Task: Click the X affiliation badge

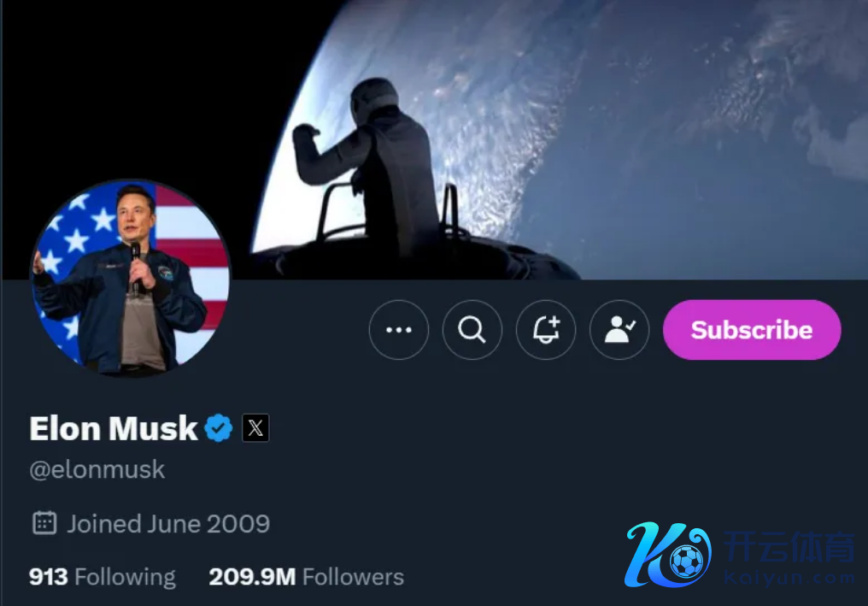Action: coord(255,428)
